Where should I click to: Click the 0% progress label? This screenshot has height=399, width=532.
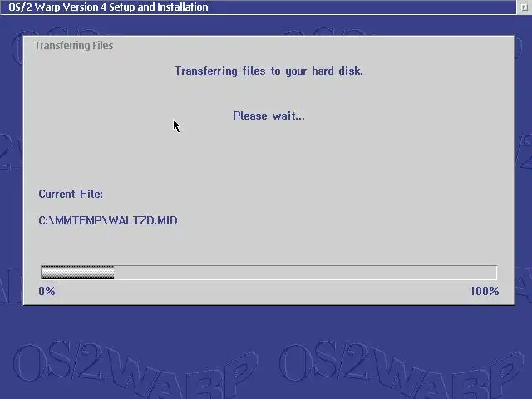[x=47, y=291]
